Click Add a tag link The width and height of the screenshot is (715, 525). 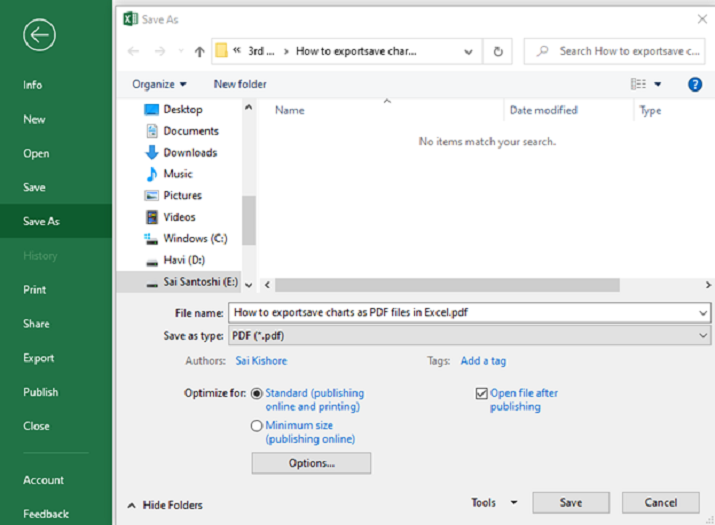[483, 361]
